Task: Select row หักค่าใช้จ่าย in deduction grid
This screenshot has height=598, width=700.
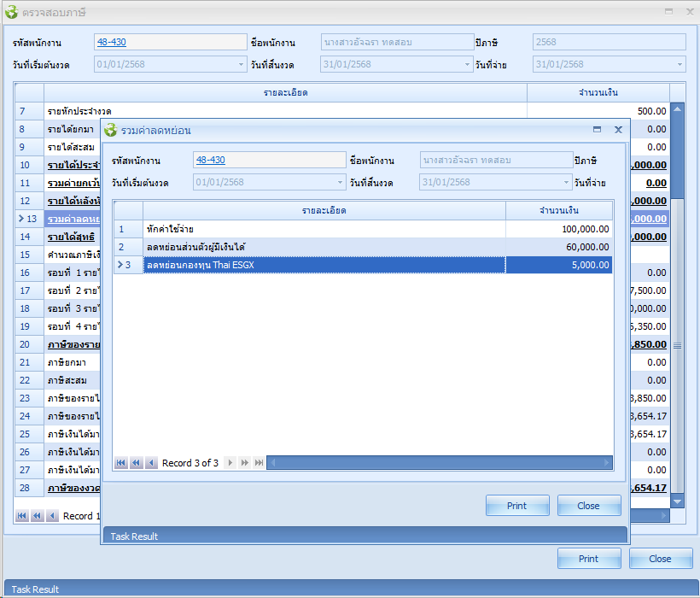Action: click(324, 229)
